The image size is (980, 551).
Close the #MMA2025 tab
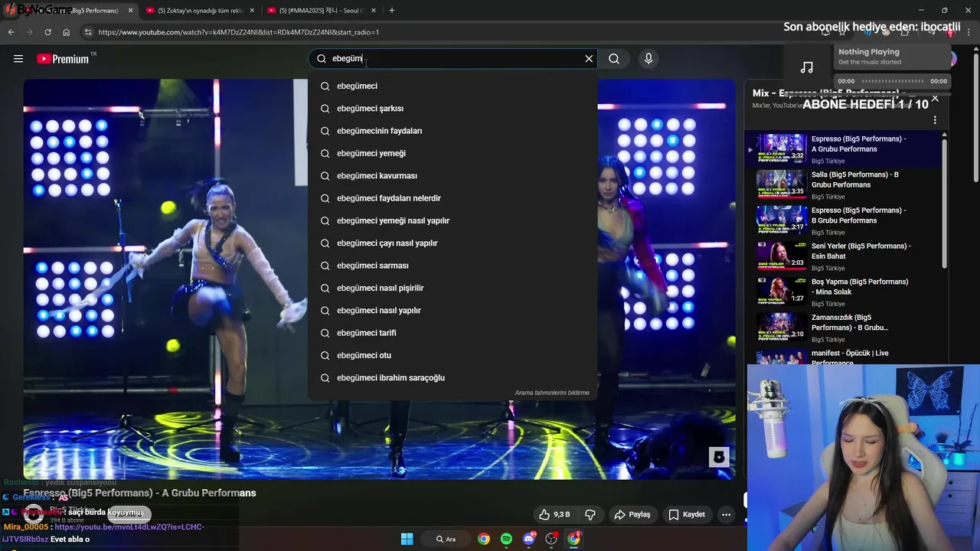click(x=374, y=11)
